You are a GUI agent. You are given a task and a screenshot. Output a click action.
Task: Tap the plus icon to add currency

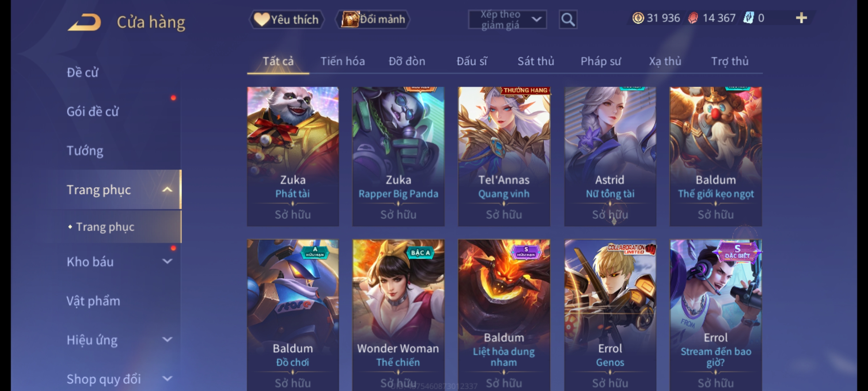801,18
